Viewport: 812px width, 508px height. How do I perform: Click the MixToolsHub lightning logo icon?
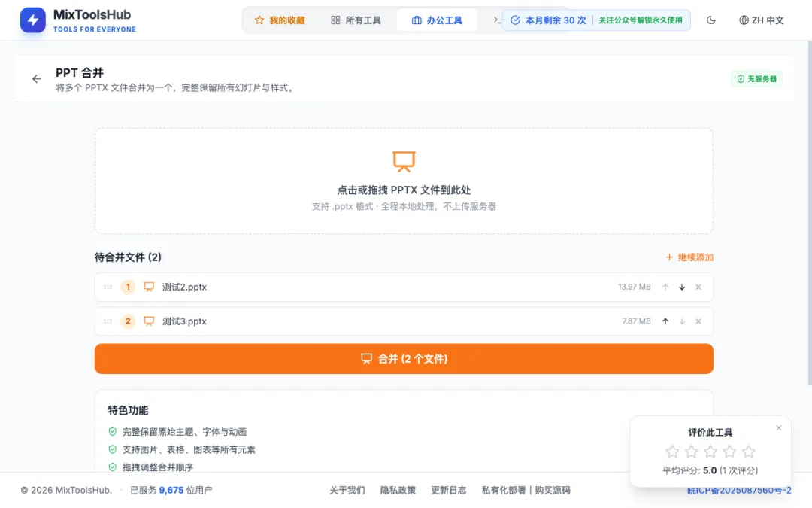click(x=33, y=20)
